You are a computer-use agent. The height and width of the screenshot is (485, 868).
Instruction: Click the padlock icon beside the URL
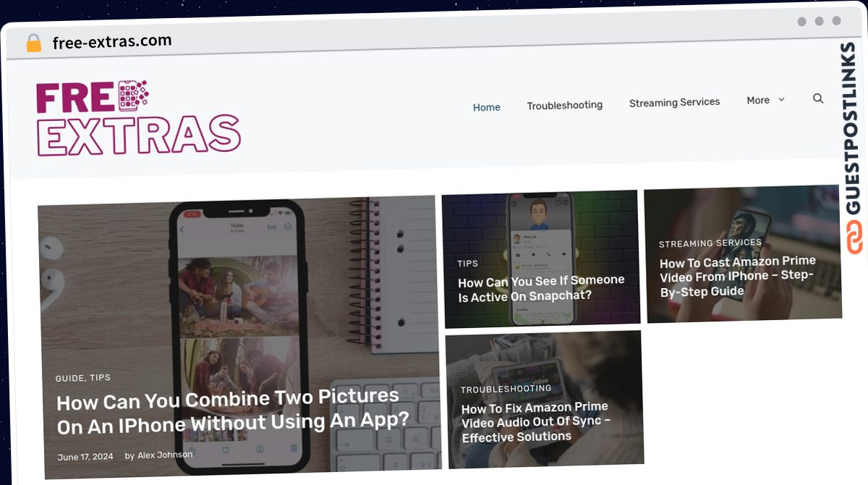pyautogui.click(x=33, y=43)
